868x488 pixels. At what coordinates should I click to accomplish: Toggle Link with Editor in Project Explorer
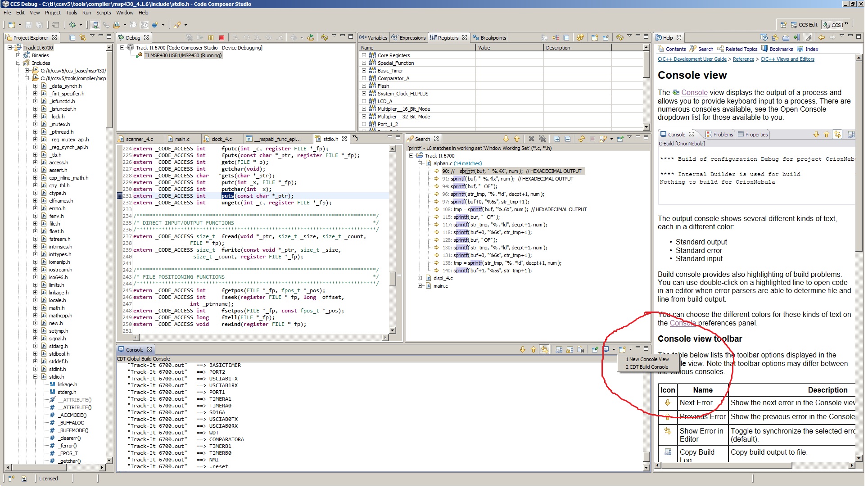(82, 37)
